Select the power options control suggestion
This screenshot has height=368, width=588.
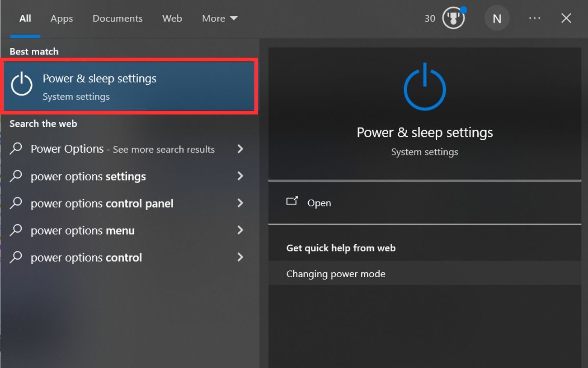[x=86, y=258]
